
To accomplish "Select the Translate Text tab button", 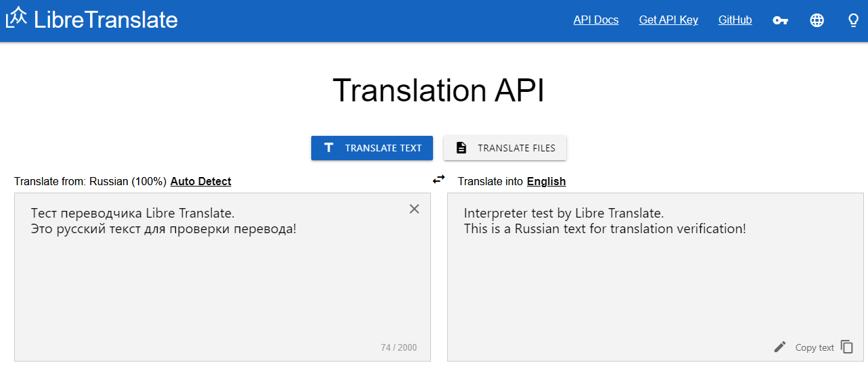I will 372,148.
